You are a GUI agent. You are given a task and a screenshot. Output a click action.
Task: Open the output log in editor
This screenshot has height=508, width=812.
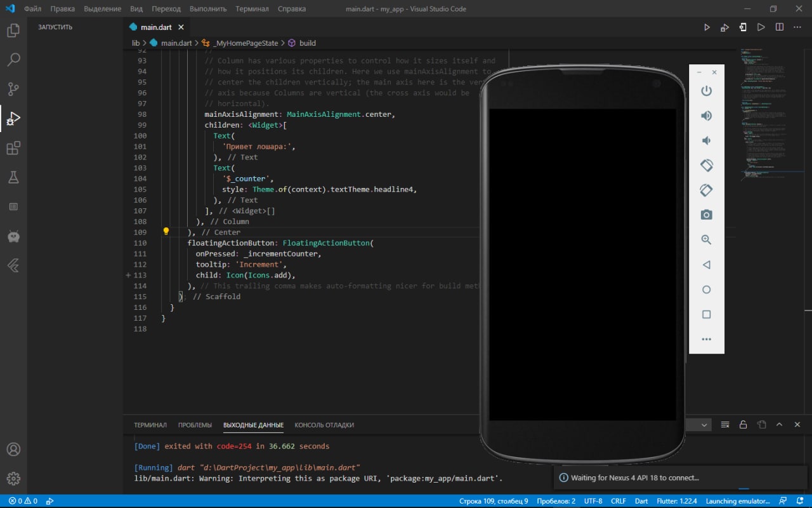coord(761,425)
